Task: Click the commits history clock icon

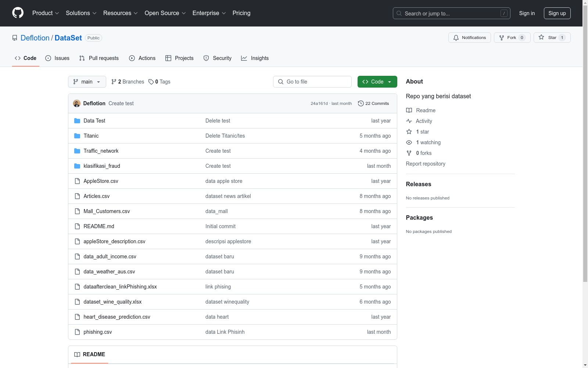Action: click(x=361, y=103)
